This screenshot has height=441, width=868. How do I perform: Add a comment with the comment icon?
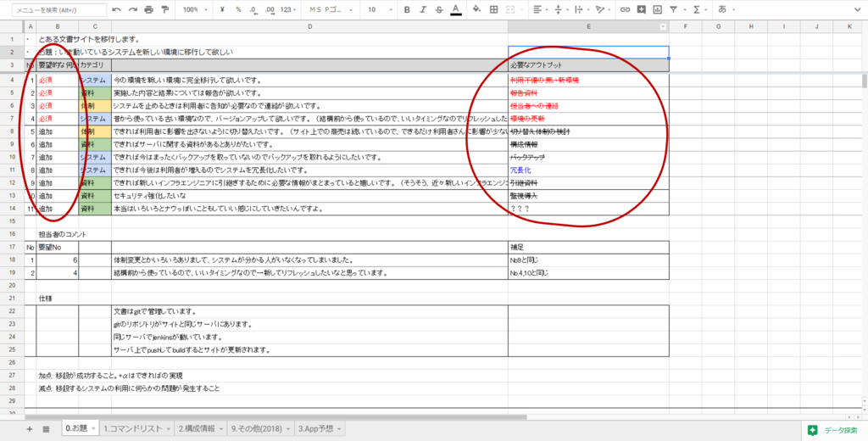[x=642, y=9]
